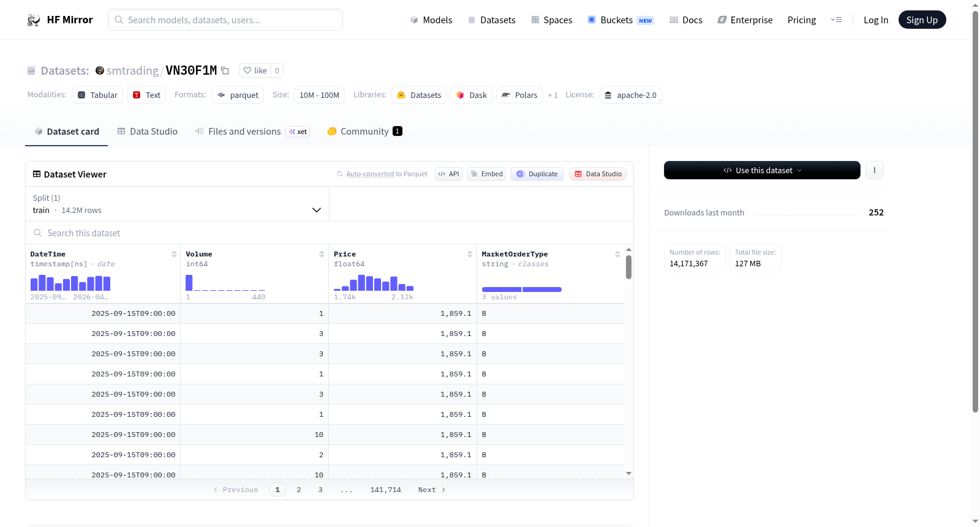This screenshot has height=527, width=980.
Task: Open the Community tab
Action: click(x=364, y=131)
